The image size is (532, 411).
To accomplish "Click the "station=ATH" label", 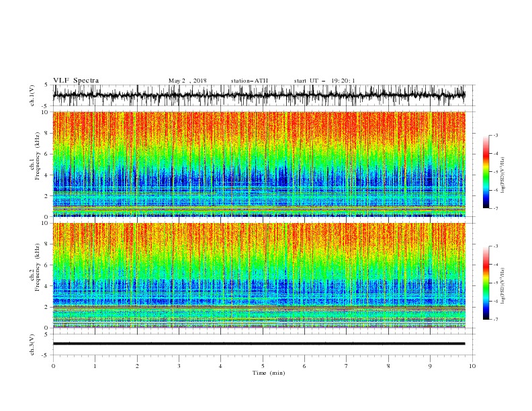I will (x=249, y=81).
